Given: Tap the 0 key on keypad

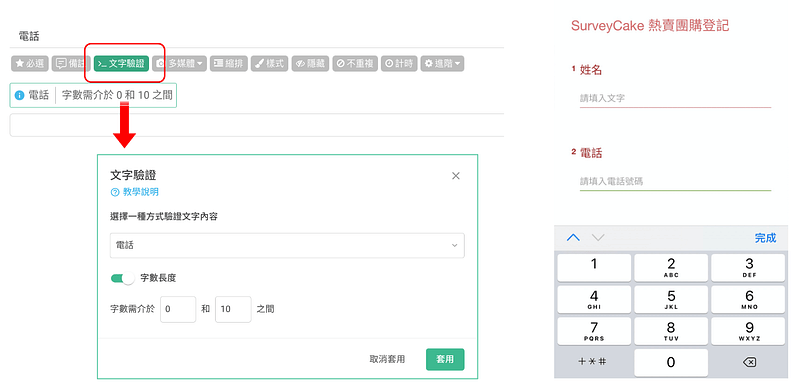Looking at the screenshot, I should coord(671,362).
